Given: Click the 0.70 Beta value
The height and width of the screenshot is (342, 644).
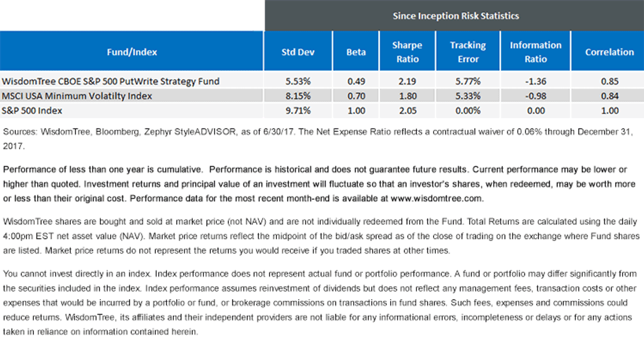Looking at the screenshot, I should 356,96.
